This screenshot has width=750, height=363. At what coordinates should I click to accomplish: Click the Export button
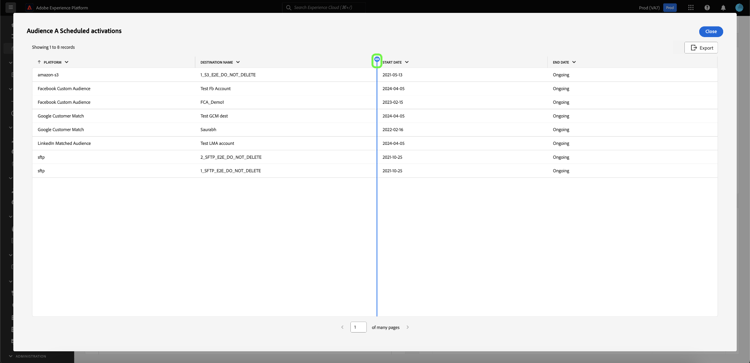point(701,48)
